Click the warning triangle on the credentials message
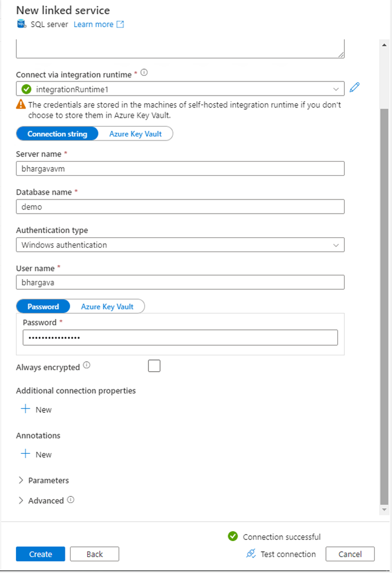392x573 pixels. (x=19, y=104)
